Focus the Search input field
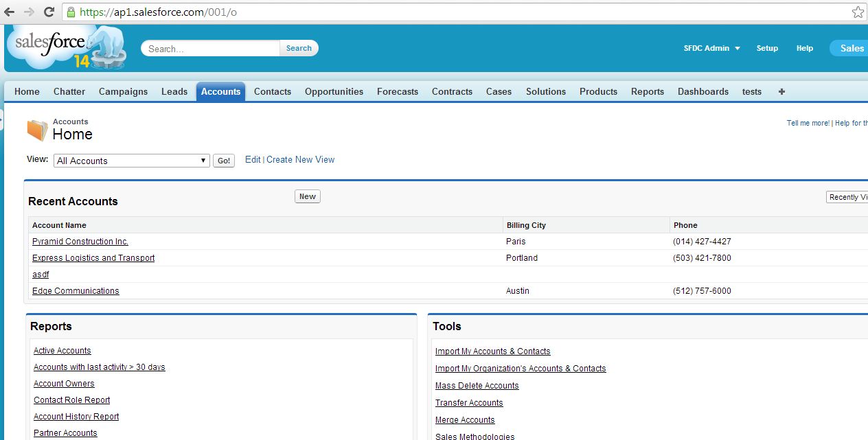This screenshot has height=440, width=868. (x=211, y=48)
